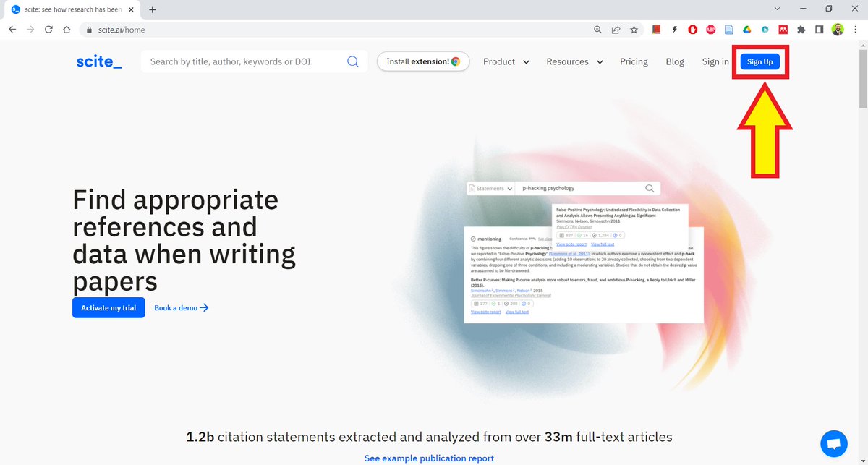Image resolution: width=868 pixels, height=465 pixels.
Task: Reload the page
Action: click(48, 30)
